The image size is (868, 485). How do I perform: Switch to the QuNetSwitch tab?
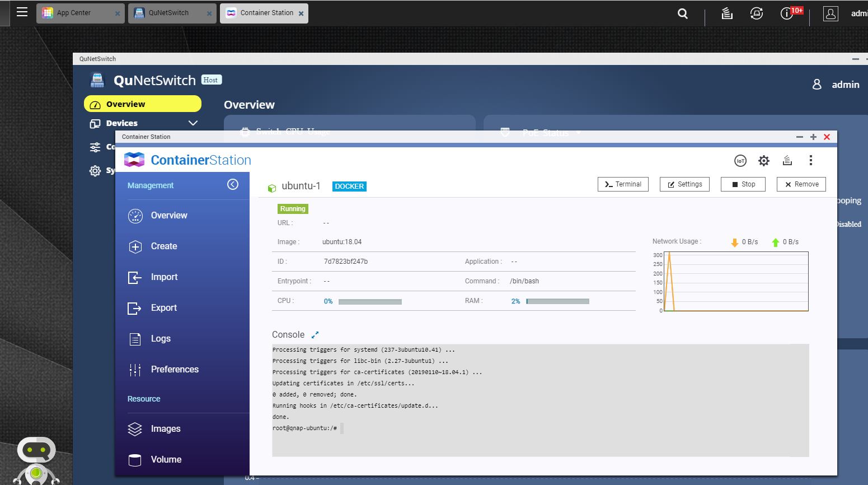(168, 13)
